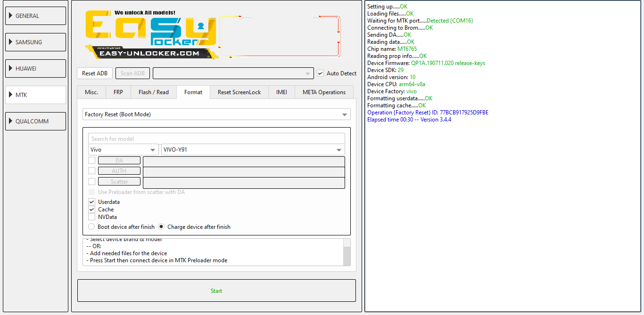Select the Format tab
This screenshot has width=644, height=315.
tap(193, 92)
